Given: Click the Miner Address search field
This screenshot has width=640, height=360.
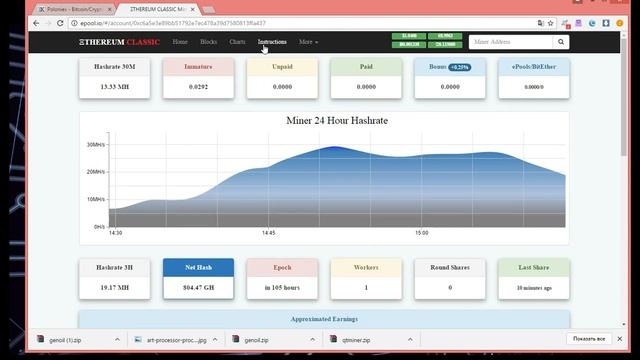Looking at the screenshot, I should tap(511, 42).
